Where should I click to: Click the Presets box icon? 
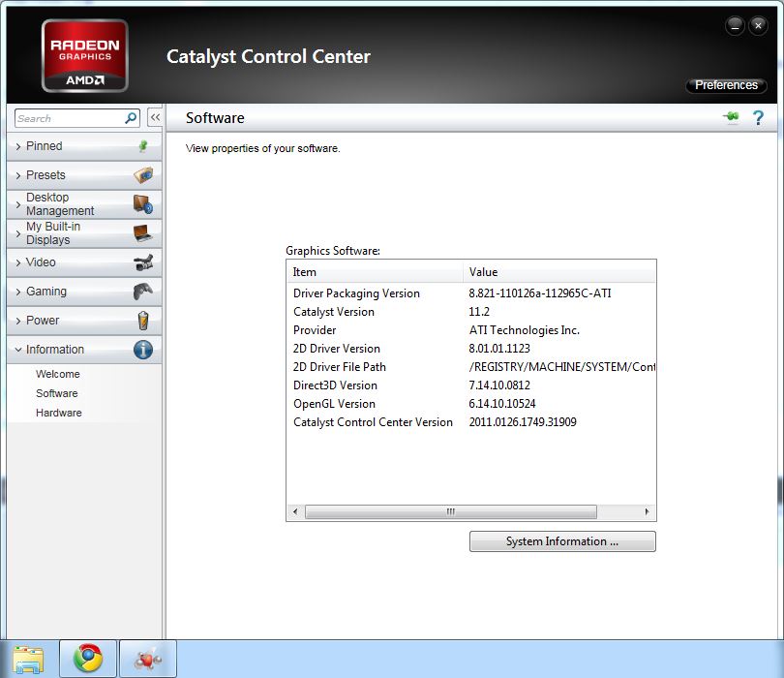[x=143, y=175]
